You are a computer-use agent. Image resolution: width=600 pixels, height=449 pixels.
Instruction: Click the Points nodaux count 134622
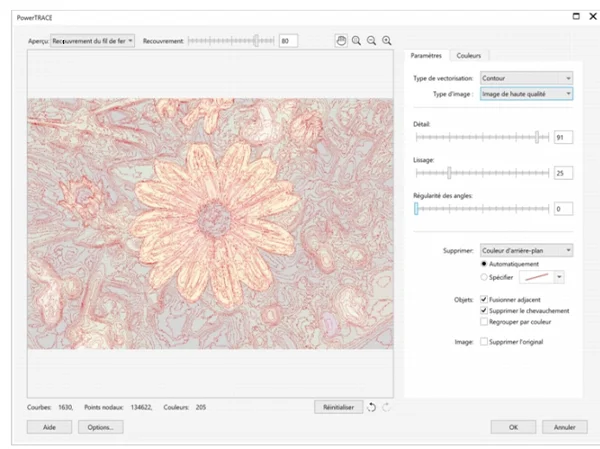[141, 407]
